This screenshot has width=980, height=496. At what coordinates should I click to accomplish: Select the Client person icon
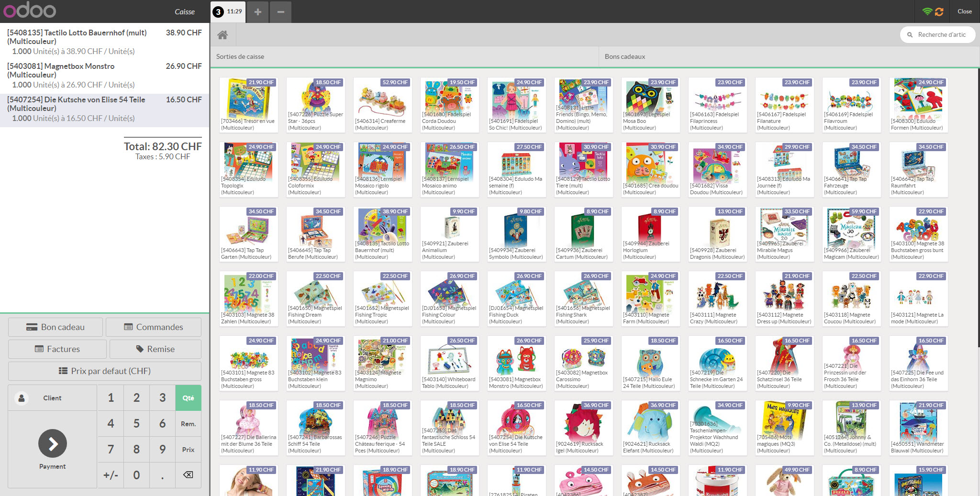click(22, 398)
